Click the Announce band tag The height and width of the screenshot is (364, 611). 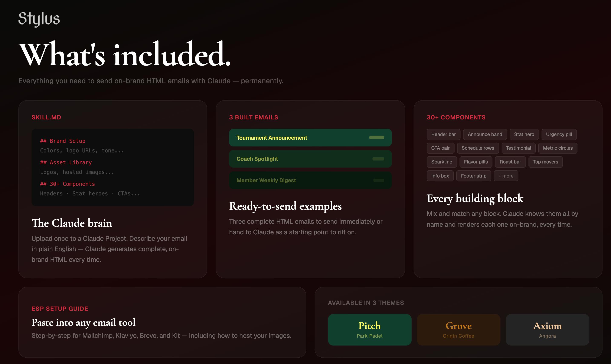tap(485, 134)
